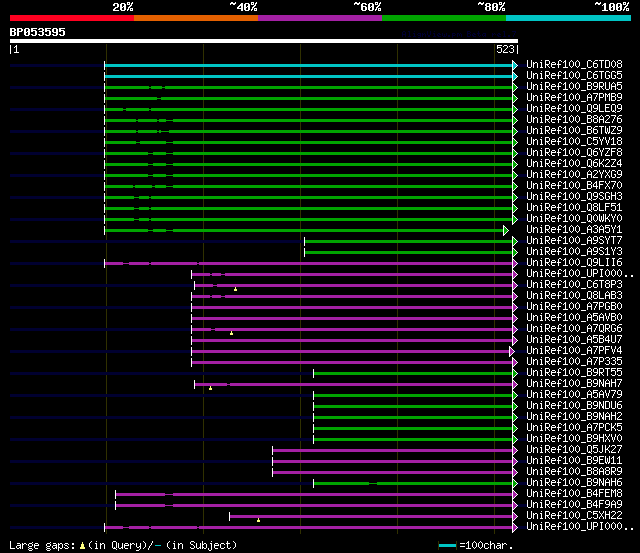
Task: Click the cyan alignment bar for C6TD08
Action: 309,65
